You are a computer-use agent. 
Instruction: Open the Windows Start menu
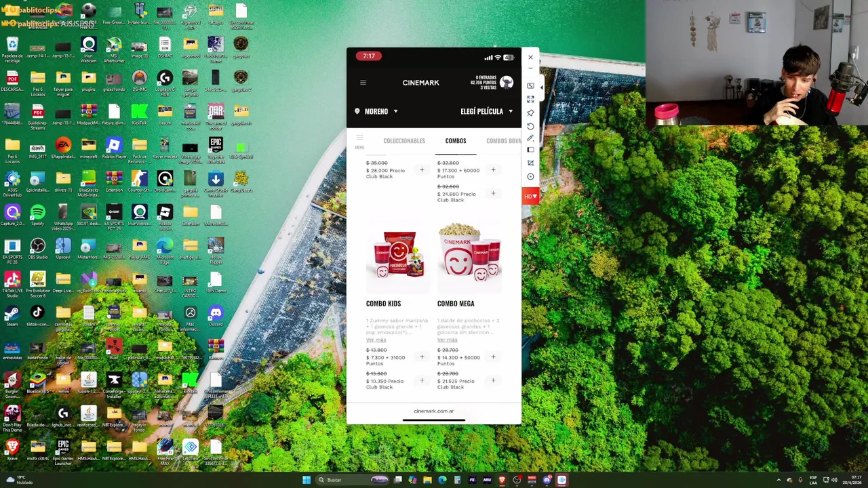[307, 480]
